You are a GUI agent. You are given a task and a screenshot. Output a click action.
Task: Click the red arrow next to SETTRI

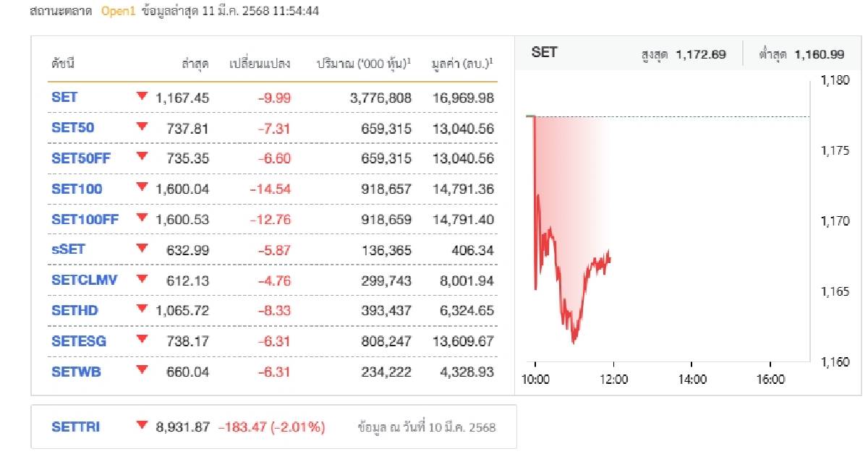pyautogui.click(x=142, y=426)
